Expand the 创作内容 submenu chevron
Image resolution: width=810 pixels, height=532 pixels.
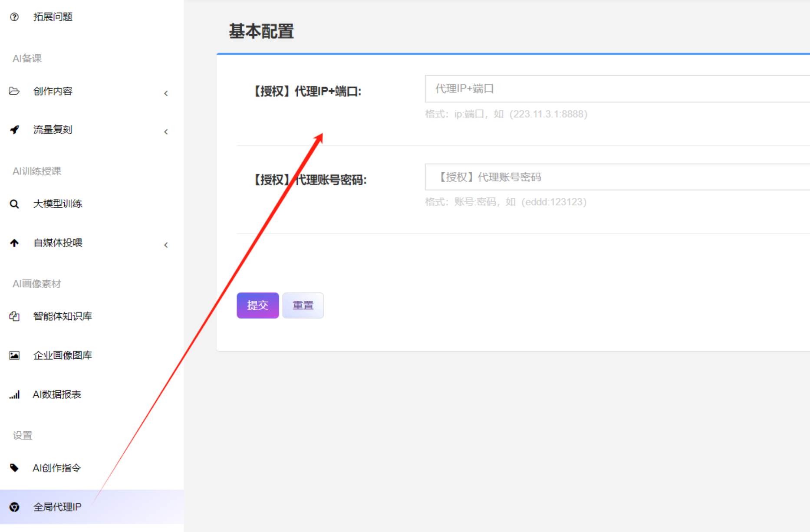pyautogui.click(x=166, y=93)
